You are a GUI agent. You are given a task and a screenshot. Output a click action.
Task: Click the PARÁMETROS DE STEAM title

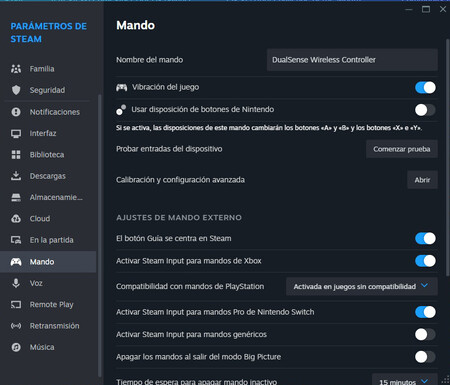point(49,33)
